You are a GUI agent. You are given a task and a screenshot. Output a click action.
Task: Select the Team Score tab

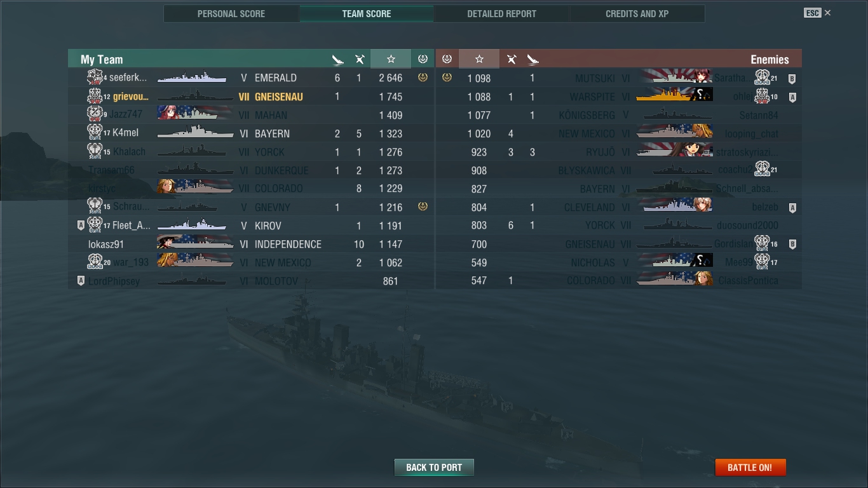point(367,13)
